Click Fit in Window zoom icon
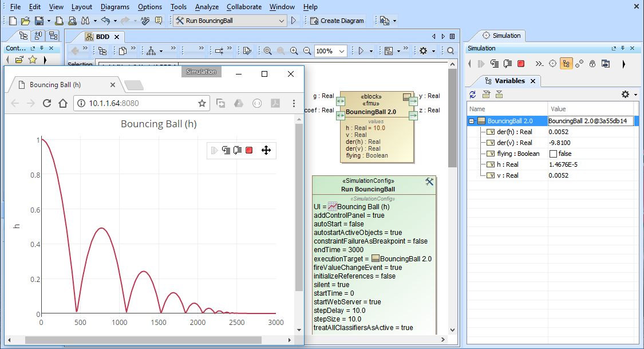The width and height of the screenshot is (644, 349). click(x=268, y=51)
